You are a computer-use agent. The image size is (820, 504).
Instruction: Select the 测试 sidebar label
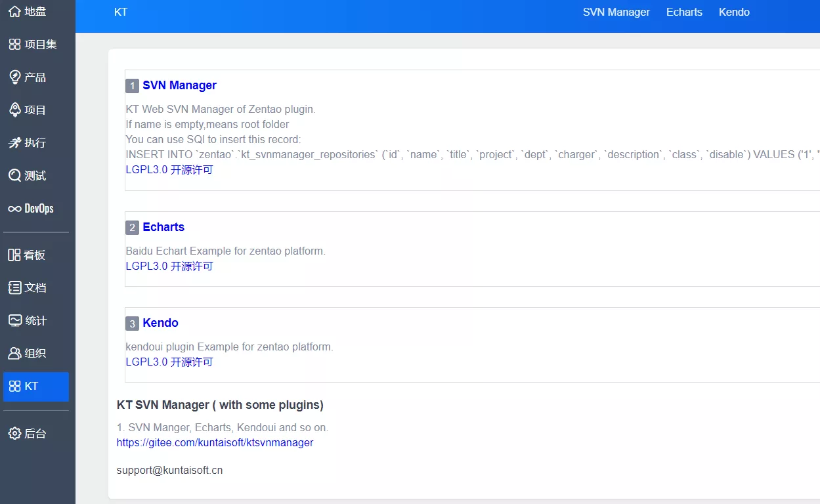click(x=35, y=176)
